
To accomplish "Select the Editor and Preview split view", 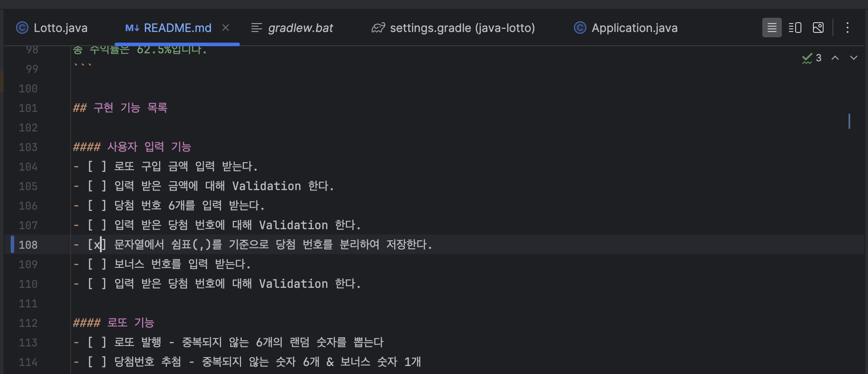I will (795, 28).
